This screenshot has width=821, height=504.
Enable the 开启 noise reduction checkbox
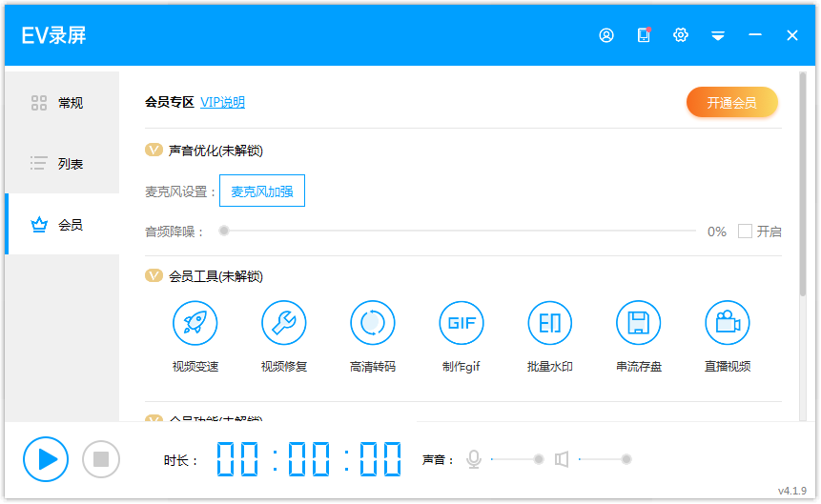tap(746, 232)
